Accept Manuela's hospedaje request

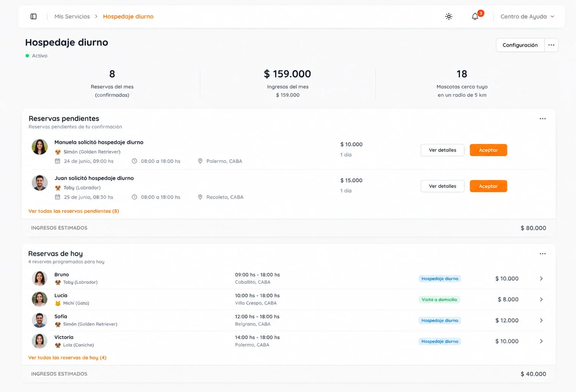tap(488, 150)
